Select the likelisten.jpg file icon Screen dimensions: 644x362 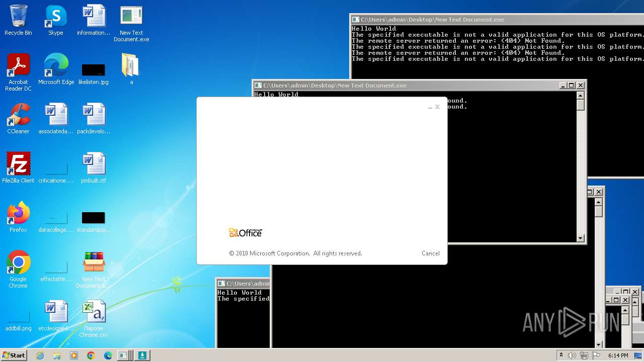(x=94, y=73)
